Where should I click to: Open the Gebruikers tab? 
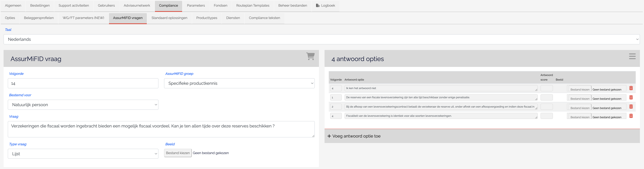(106, 5)
